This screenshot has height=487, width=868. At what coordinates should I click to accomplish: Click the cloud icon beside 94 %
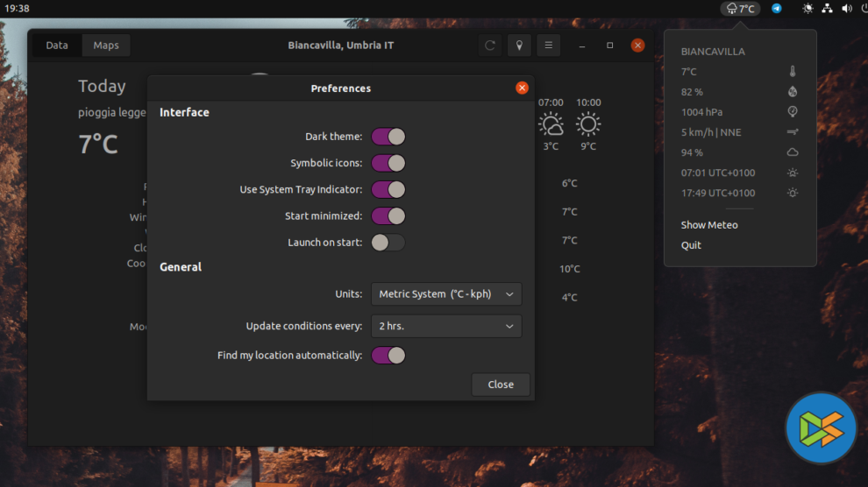coord(793,152)
